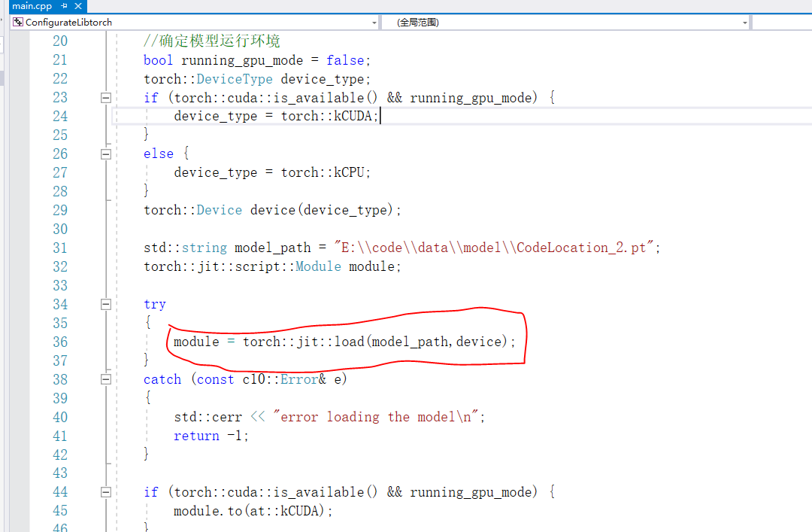Collapse the catch block at line 38

[106, 378]
